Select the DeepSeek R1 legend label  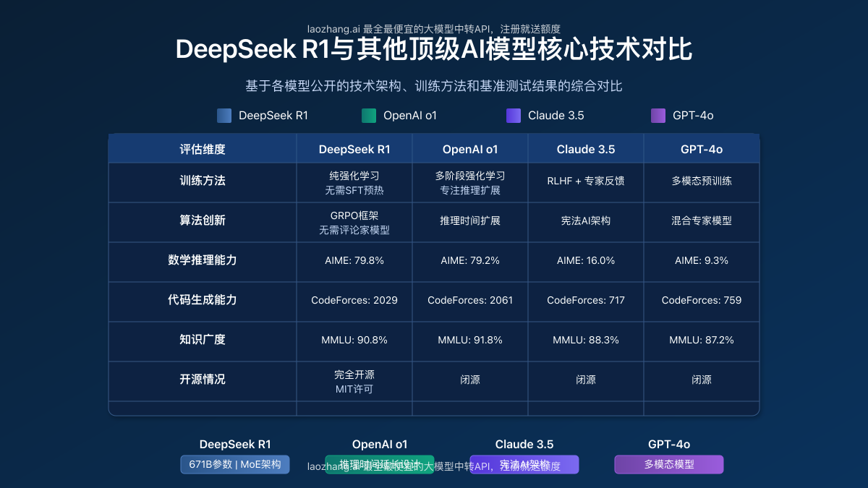tap(273, 116)
